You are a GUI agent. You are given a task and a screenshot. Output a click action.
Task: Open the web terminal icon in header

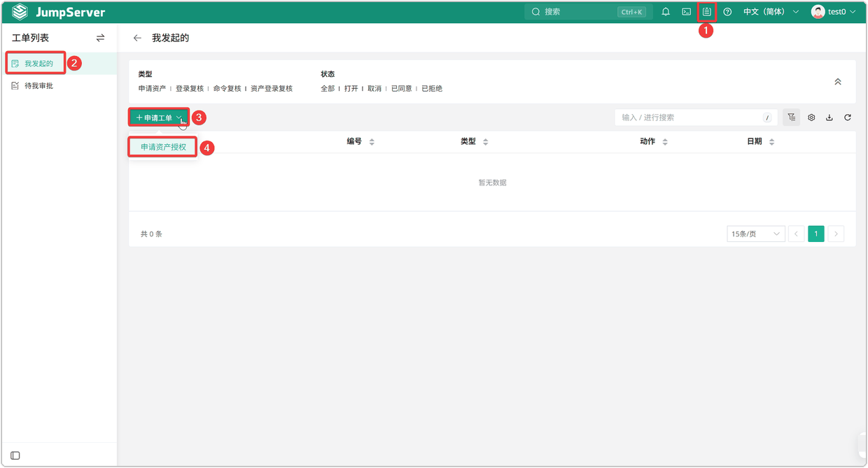tap(687, 12)
